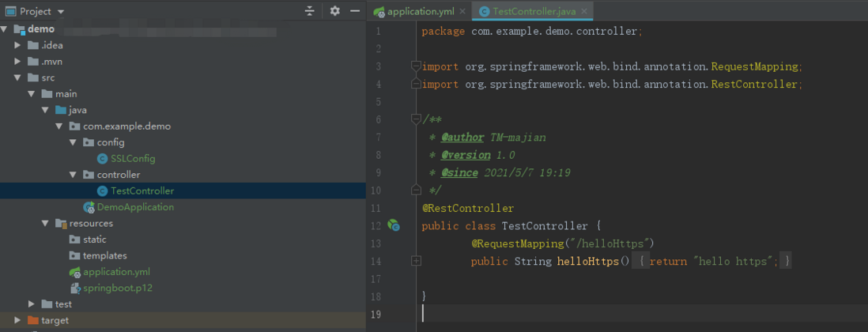Image resolution: width=868 pixels, height=332 pixels.
Task: Close the TestController.java tab
Action: click(x=584, y=11)
